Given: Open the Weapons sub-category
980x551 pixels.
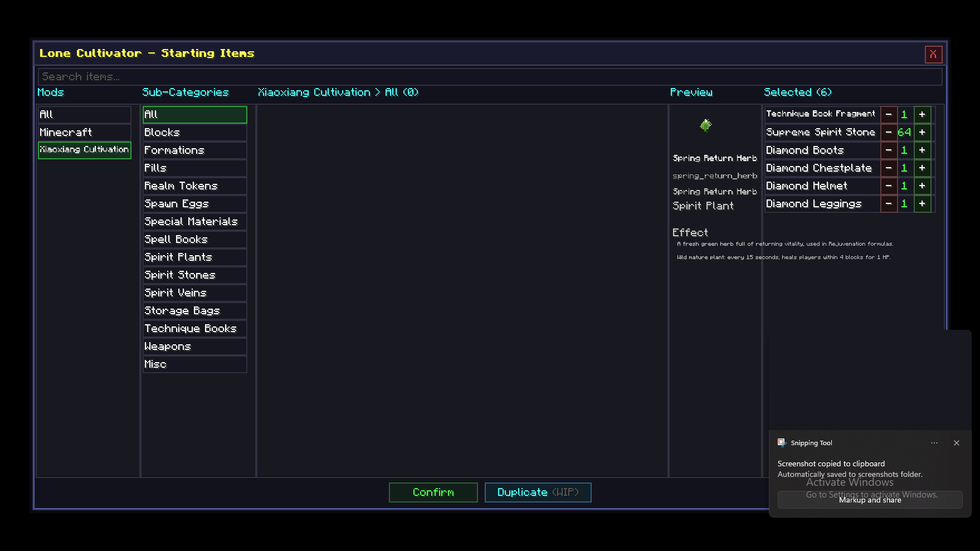Looking at the screenshot, I should point(194,347).
